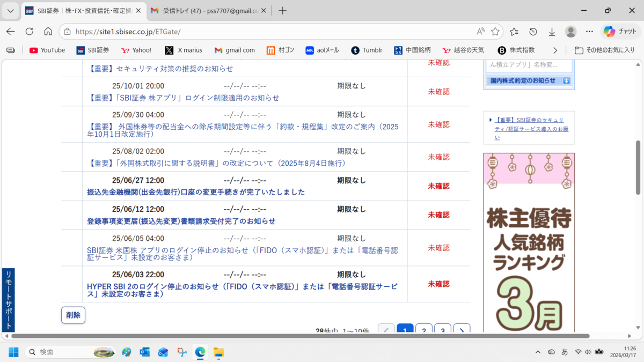Open the tab list dropdown chevron
This screenshot has height=362, width=644.
10,11
